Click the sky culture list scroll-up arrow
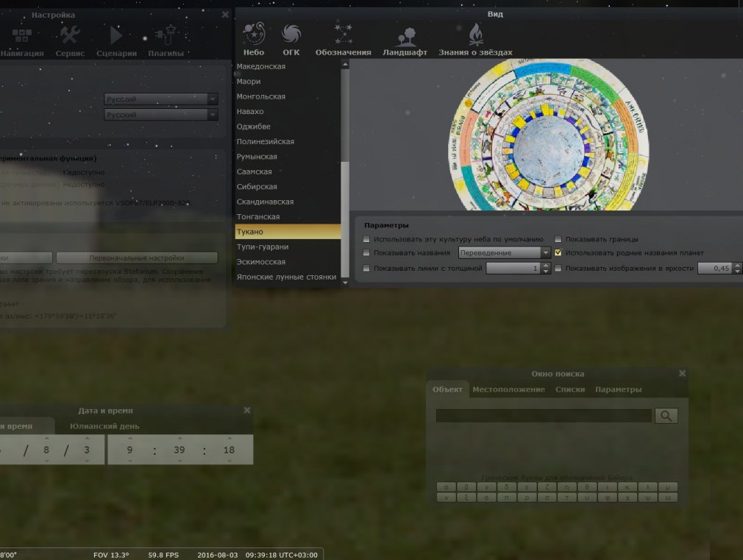 pos(345,64)
